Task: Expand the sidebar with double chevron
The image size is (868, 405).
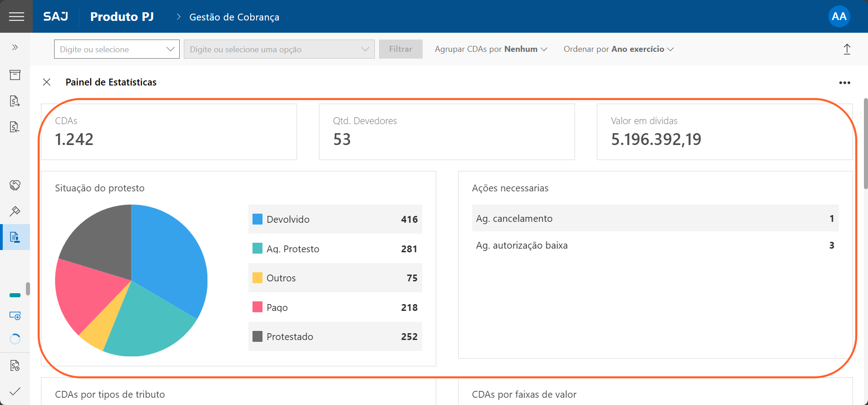Action: pyautogui.click(x=15, y=47)
